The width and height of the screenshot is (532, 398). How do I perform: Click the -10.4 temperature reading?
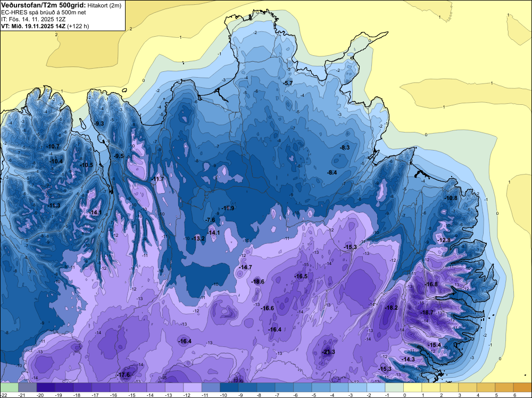(x=56, y=162)
